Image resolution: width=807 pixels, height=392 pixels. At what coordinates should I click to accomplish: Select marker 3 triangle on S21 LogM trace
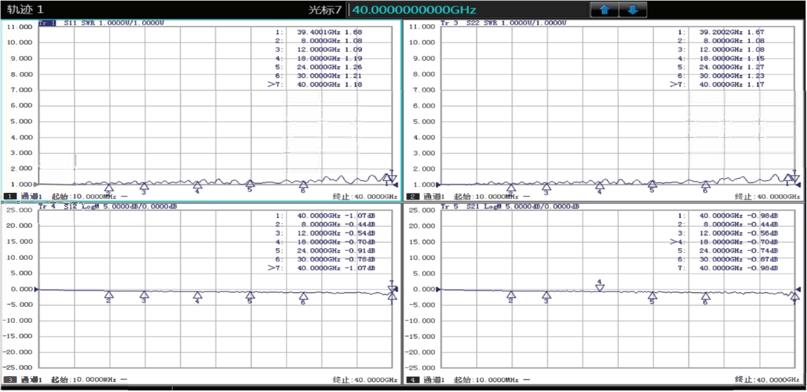[x=546, y=295]
